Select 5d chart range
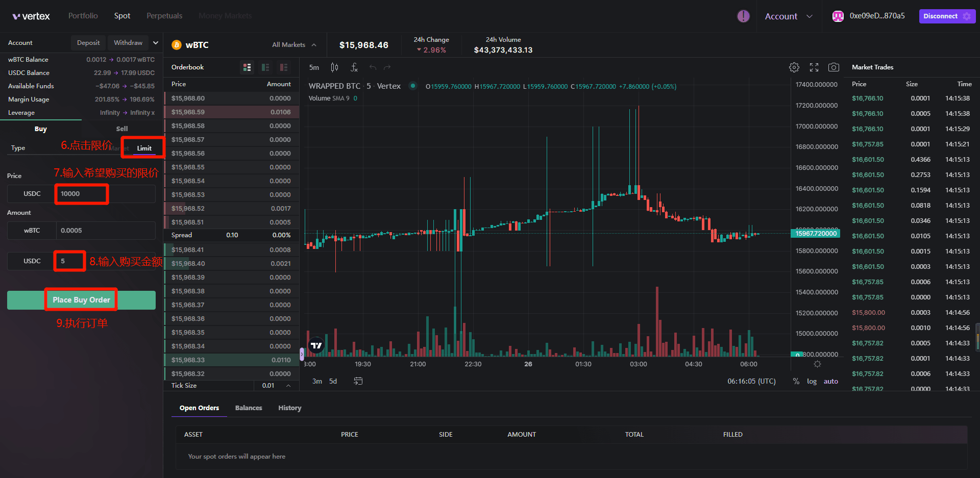The width and height of the screenshot is (980, 478). pos(333,381)
